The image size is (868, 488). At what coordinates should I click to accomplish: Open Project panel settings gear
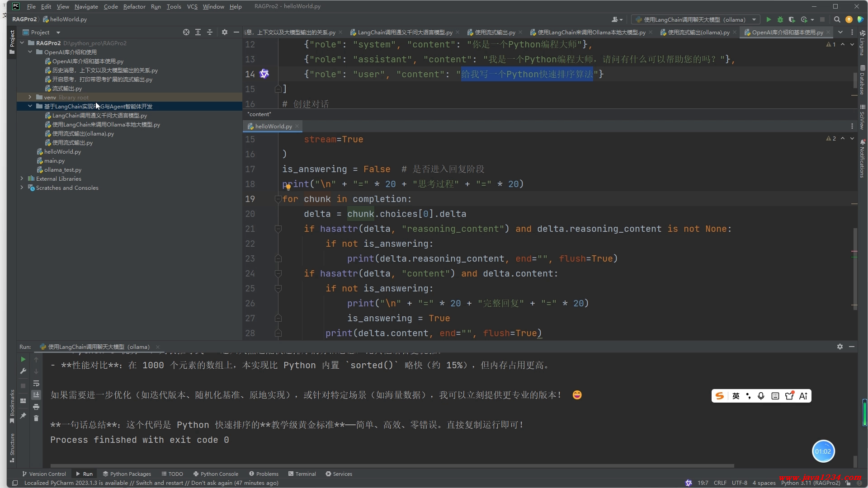[x=225, y=32]
